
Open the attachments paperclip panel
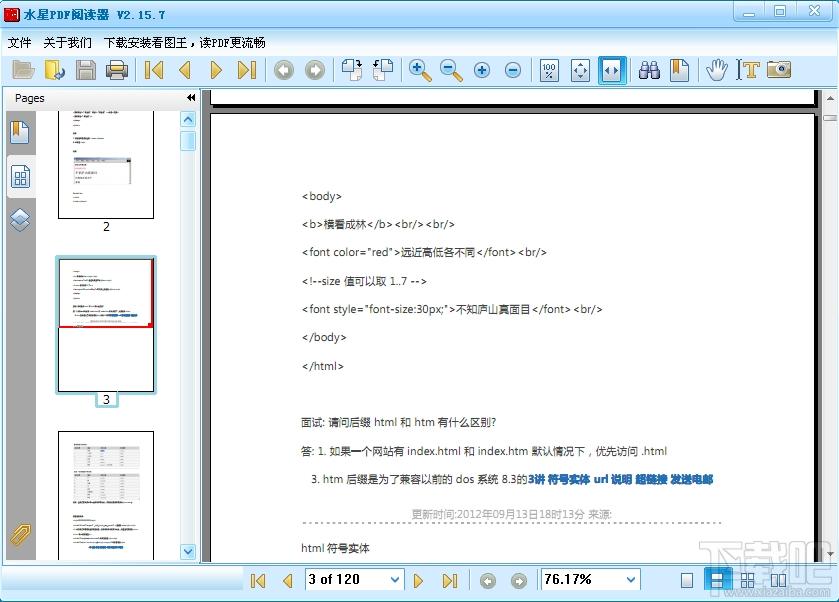point(20,535)
